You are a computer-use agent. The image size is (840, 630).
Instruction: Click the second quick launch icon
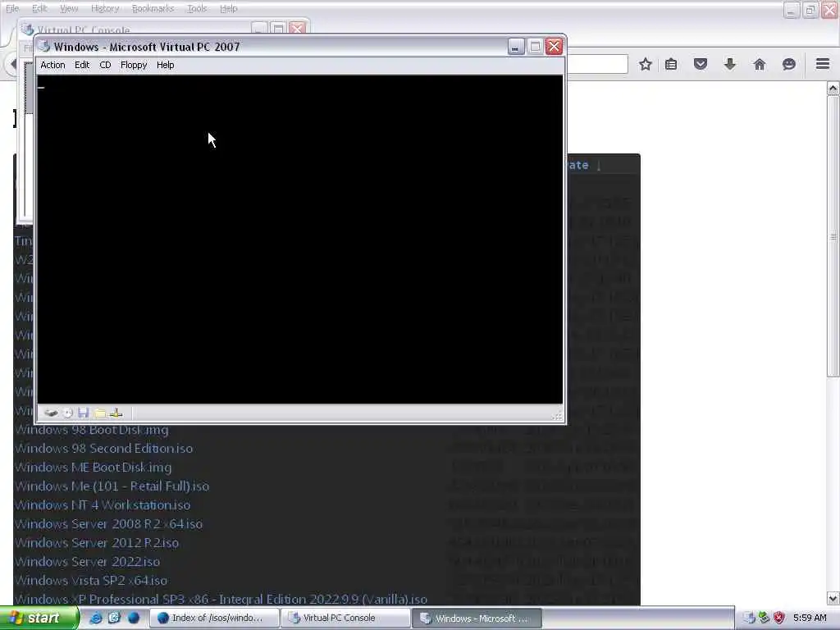click(x=114, y=618)
